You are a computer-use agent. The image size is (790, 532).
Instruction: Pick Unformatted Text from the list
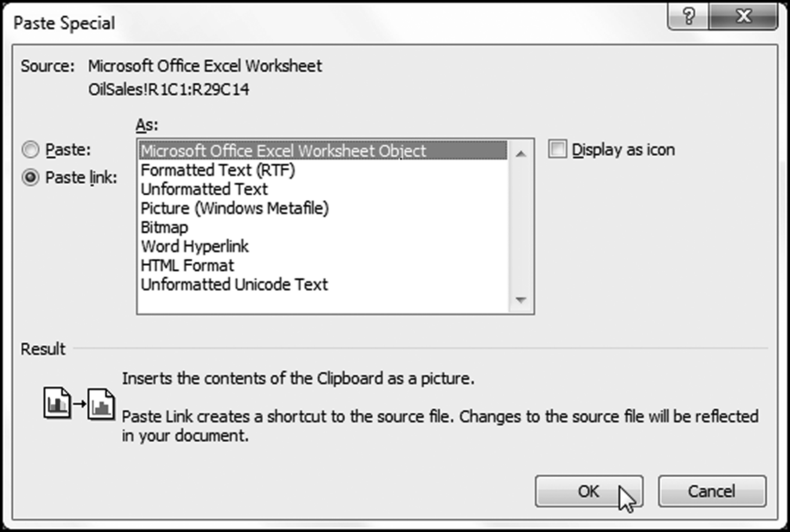pyautogui.click(x=204, y=189)
